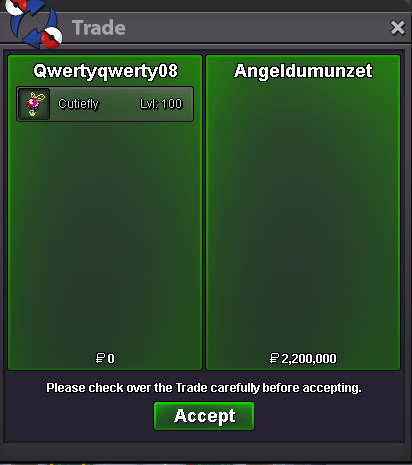Click the Lvl: 100 label
This screenshot has width=412, height=465.
pyautogui.click(x=161, y=104)
